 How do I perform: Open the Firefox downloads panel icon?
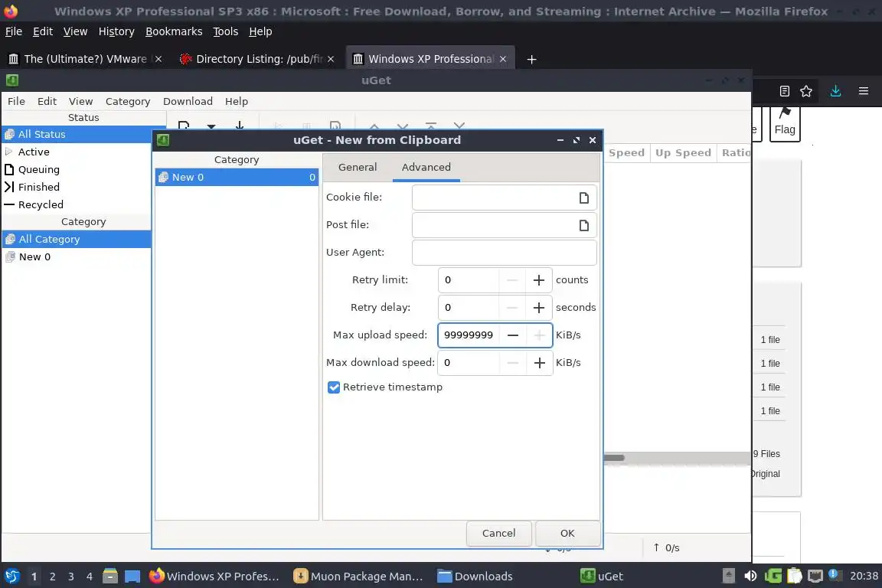(835, 91)
